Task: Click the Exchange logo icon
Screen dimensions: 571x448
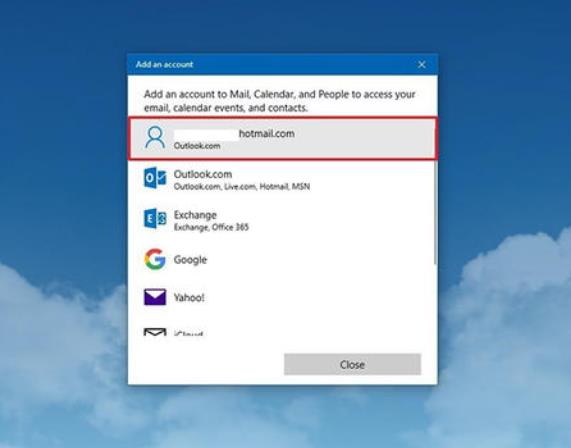Action: pos(155,219)
